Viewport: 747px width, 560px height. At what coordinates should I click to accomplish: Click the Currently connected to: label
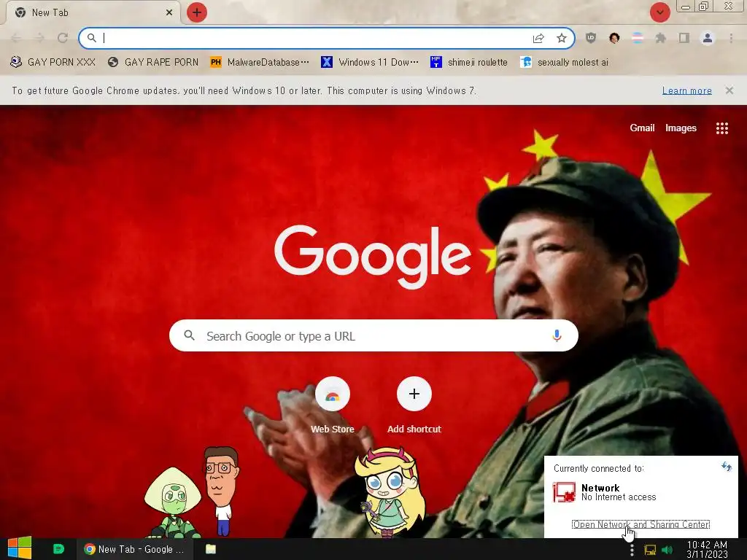tap(598, 468)
